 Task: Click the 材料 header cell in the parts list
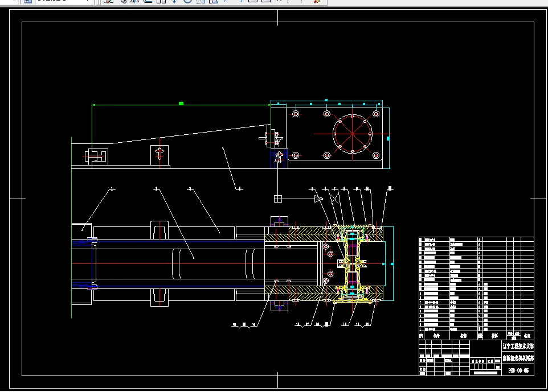[x=494, y=336]
